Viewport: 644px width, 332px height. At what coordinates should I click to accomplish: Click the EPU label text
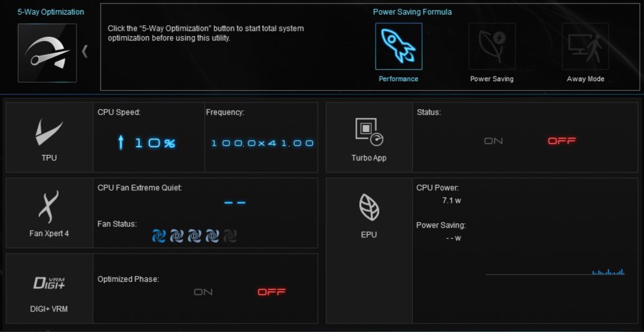tap(369, 235)
